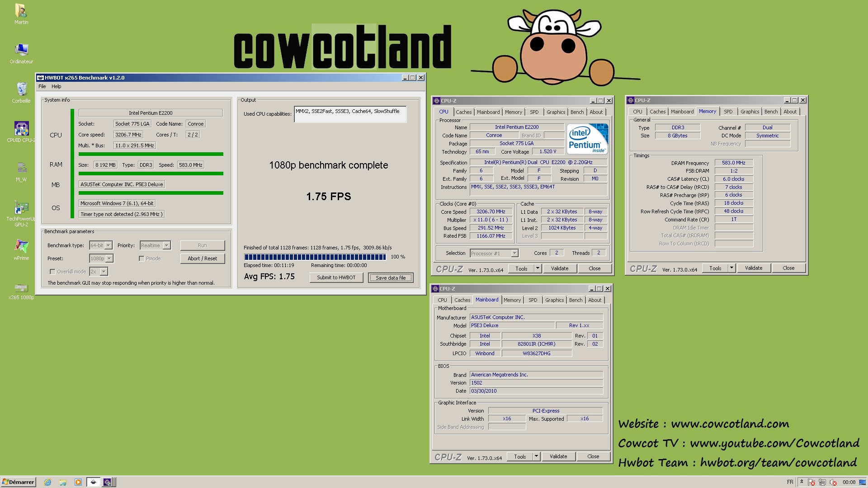Click the CPU-Z Memory window title icon
This screenshot has width=868, height=488.
[631, 100]
